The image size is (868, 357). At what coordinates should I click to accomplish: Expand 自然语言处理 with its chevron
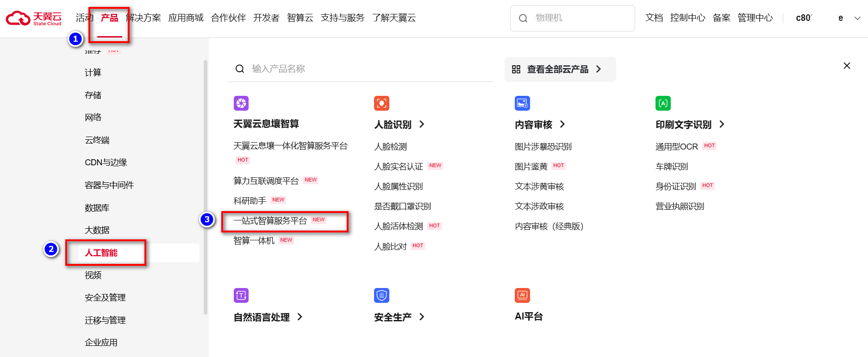pos(300,317)
